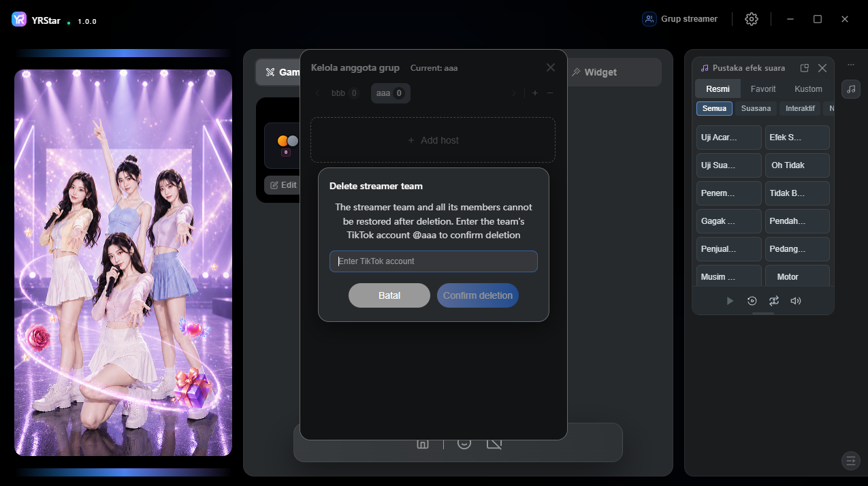Play the Pedang… sound effect

[797, 249]
